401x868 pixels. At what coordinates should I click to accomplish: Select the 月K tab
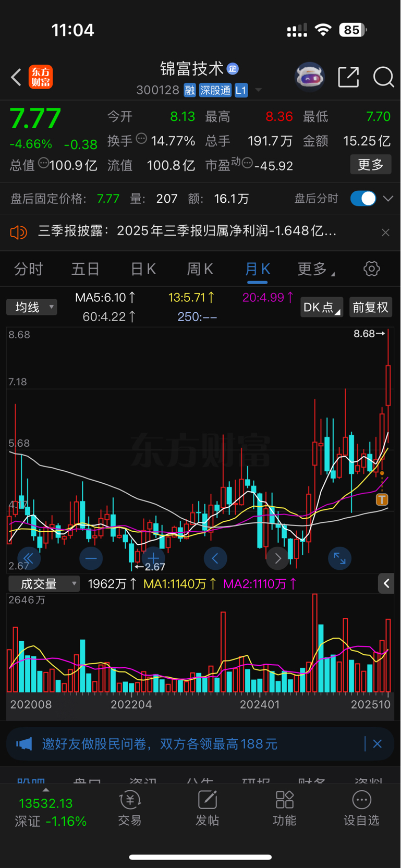click(x=258, y=269)
